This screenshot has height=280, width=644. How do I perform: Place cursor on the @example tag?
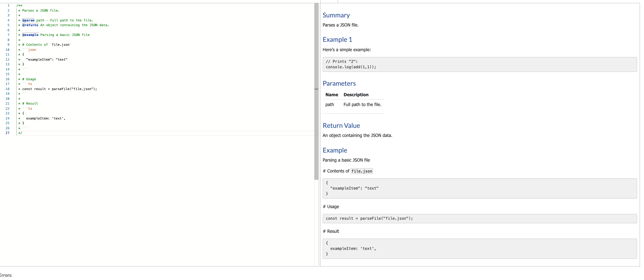point(30,35)
